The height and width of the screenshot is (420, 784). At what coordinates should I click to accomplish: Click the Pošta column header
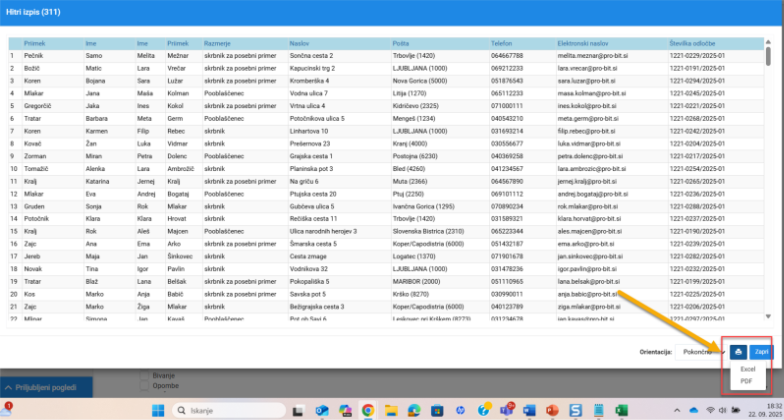coord(400,44)
